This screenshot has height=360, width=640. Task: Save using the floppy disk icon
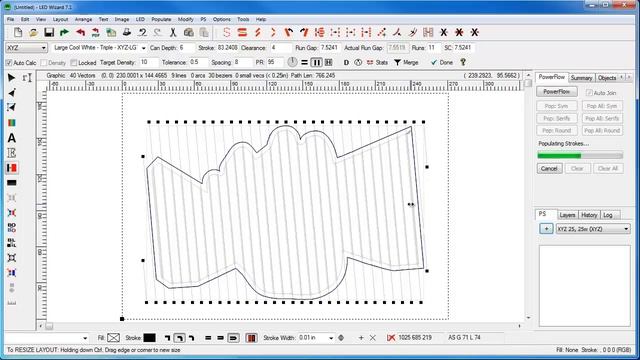click(x=49, y=32)
